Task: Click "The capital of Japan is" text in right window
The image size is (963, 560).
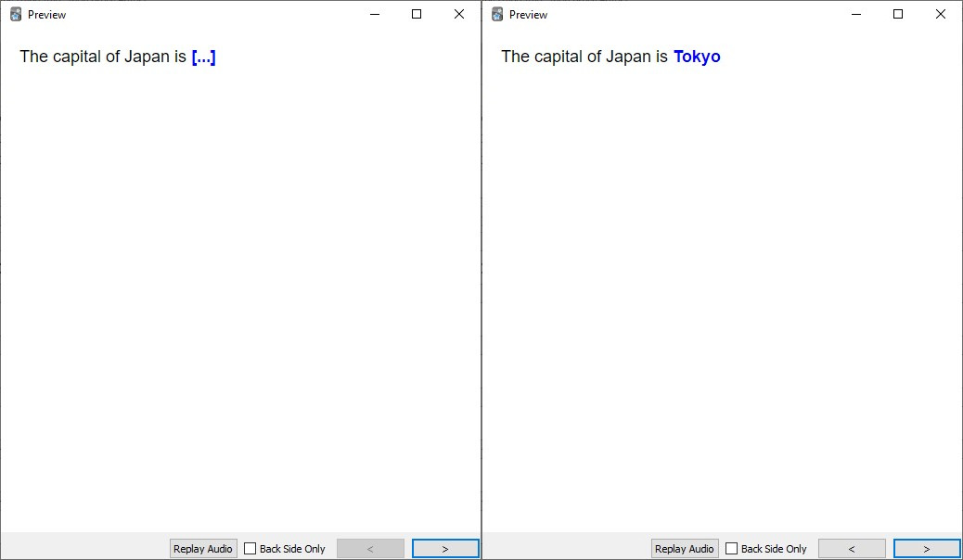Action: (584, 57)
